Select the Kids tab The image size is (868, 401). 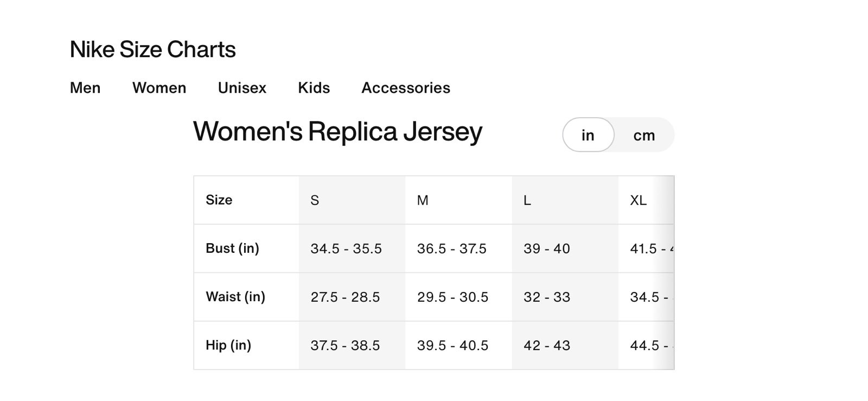(314, 88)
